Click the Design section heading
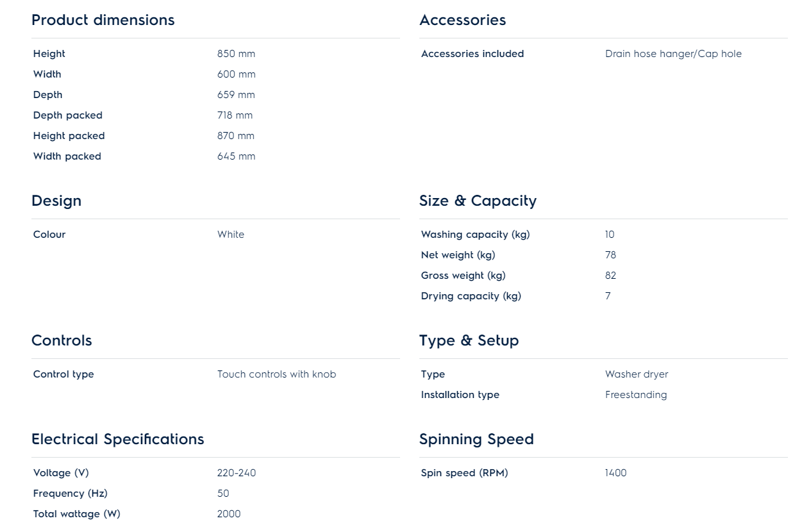This screenshot has height=532, width=811. click(56, 201)
